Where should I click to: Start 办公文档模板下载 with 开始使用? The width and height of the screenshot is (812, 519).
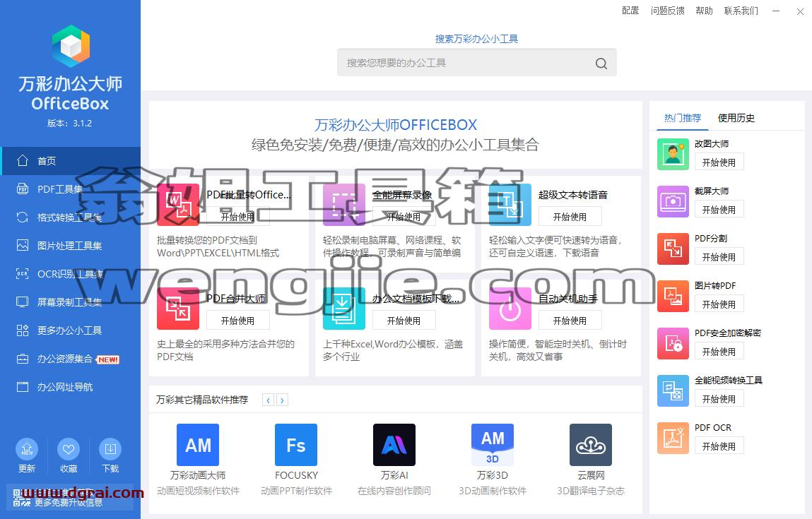click(404, 321)
